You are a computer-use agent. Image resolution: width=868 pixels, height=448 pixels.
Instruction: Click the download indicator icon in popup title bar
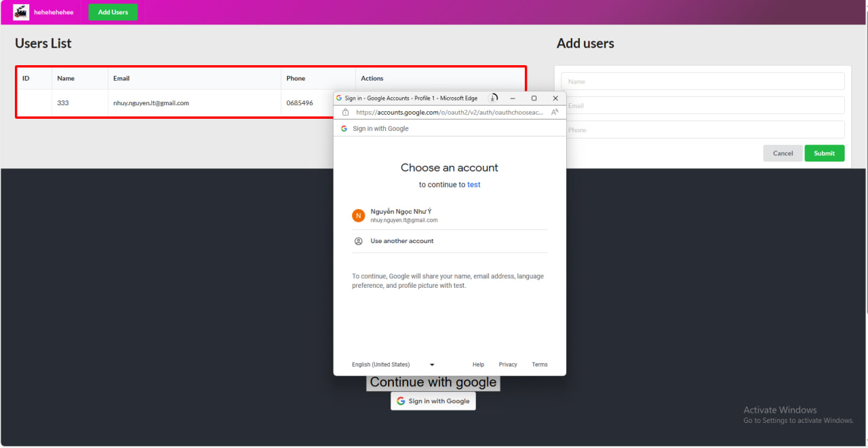[493, 98]
